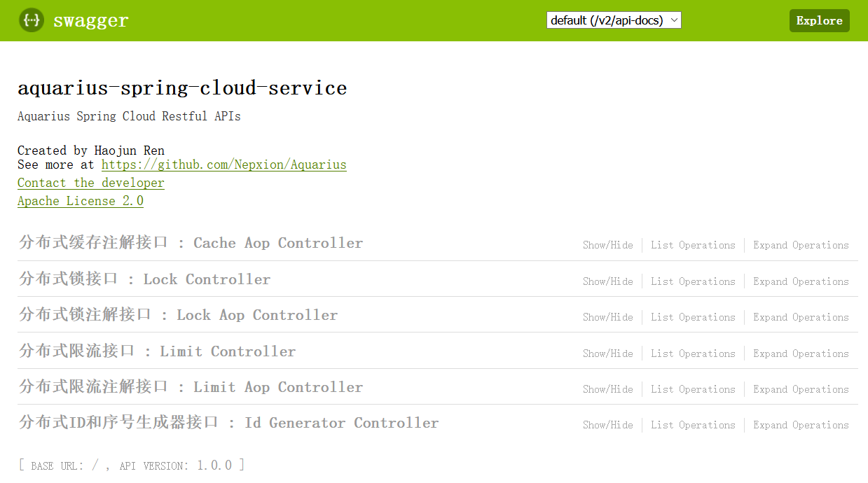Expand the Cache Aop Controller section

point(191,243)
